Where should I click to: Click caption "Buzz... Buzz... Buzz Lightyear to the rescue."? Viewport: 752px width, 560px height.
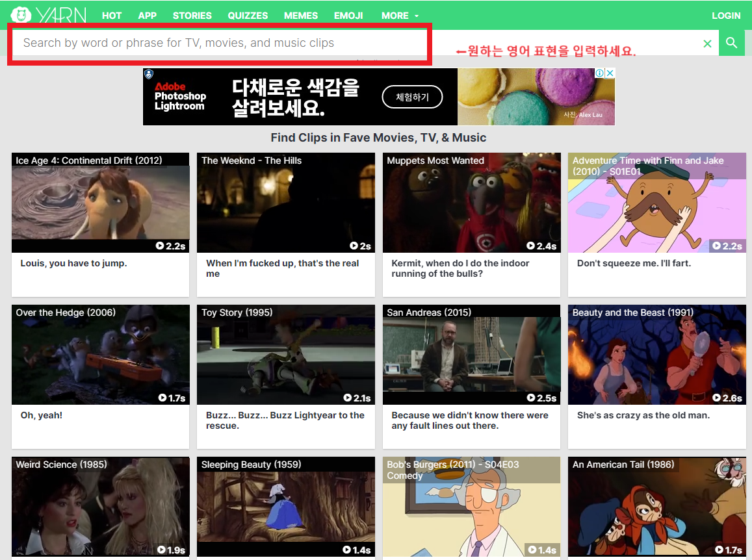285,420
